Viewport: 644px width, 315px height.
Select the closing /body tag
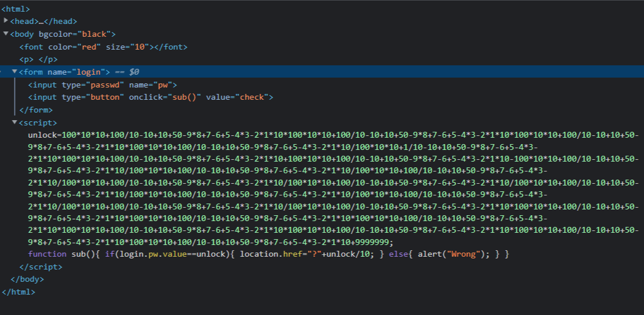(27, 279)
